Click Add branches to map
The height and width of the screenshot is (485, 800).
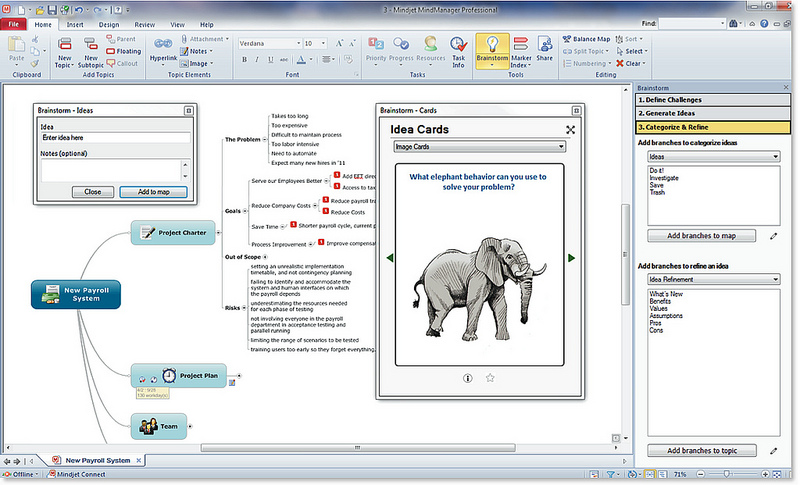702,236
